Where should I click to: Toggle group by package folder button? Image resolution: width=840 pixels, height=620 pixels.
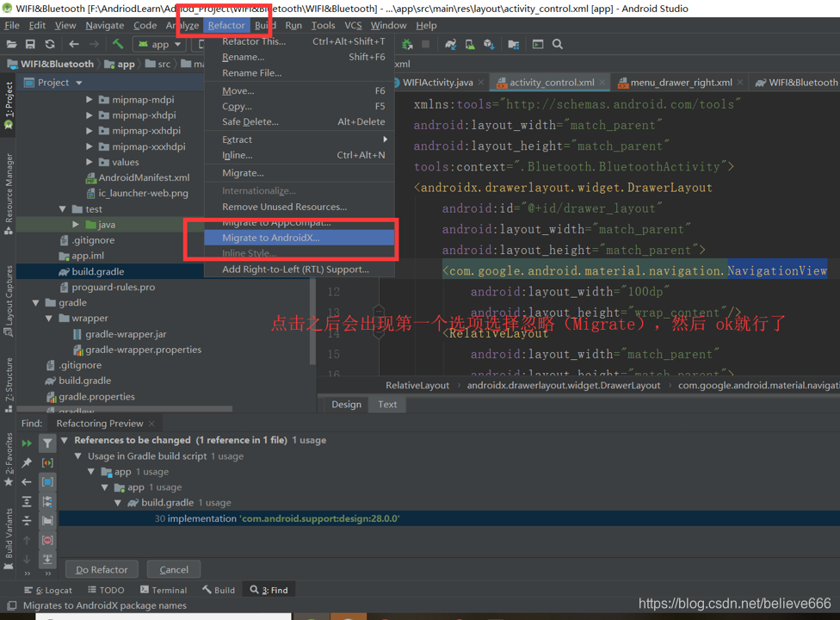pos(47,520)
